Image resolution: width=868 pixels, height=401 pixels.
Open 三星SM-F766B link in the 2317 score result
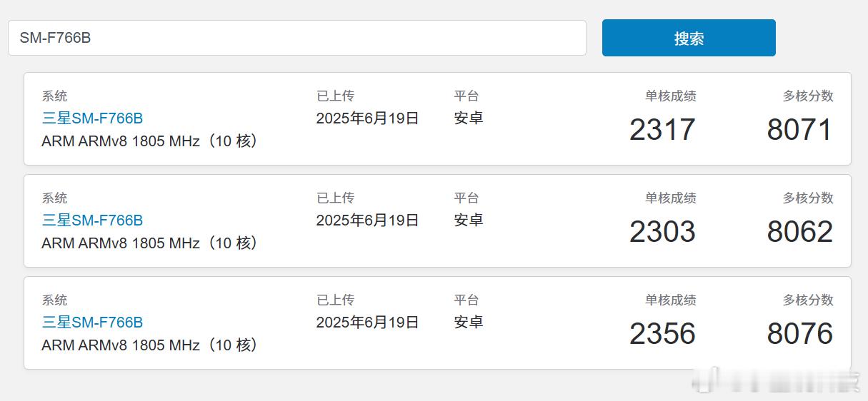point(92,118)
